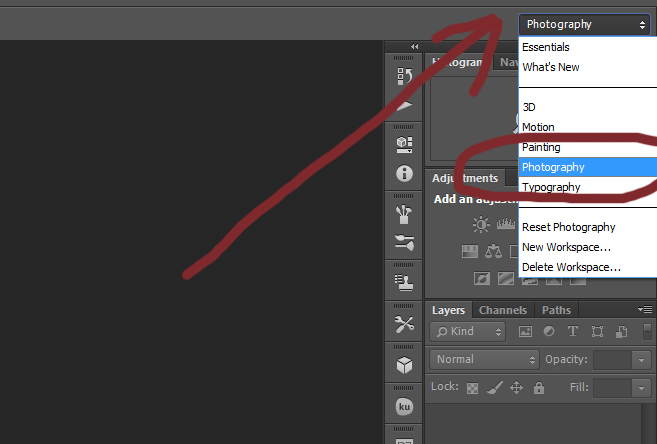Open the Photography workspace dropdown
Viewport: 657px width, 444px height.
(x=585, y=24)
